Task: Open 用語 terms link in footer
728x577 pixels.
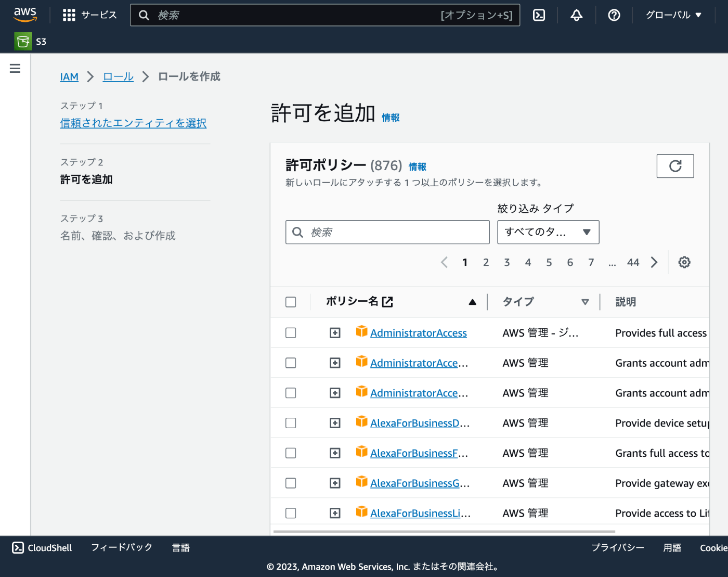Action: tap(672, 547)
